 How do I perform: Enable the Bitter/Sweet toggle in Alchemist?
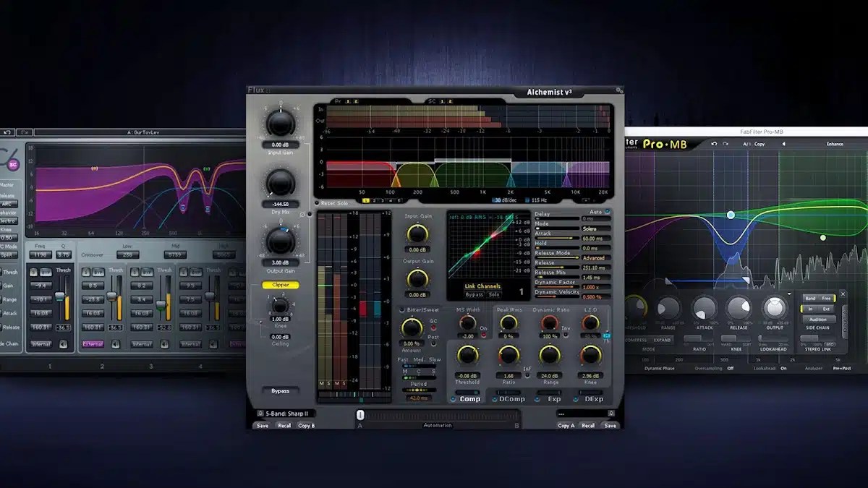tap(401, 310)
